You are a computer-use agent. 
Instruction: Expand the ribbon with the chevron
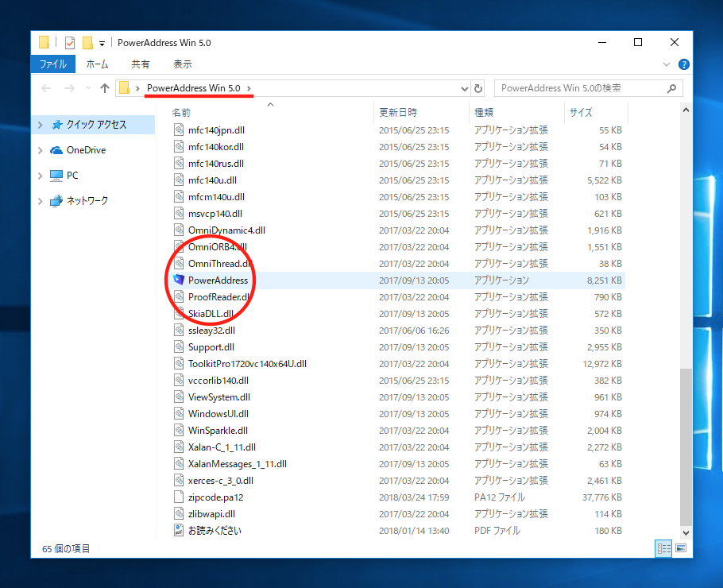[667, 64]
